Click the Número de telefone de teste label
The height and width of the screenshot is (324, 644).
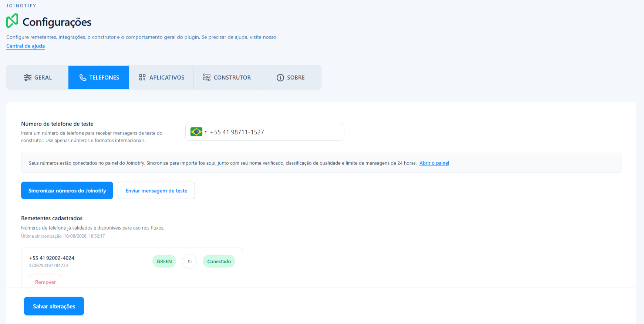[57, 124]
